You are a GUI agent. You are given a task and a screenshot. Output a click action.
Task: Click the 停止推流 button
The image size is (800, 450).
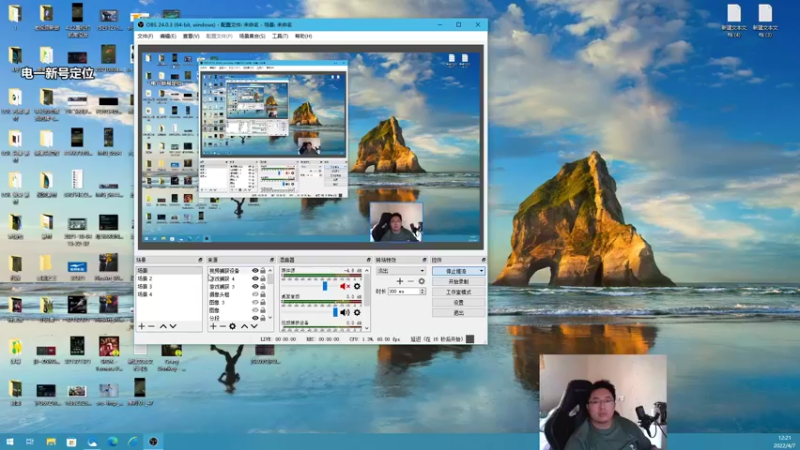click(x=459, y=271)
